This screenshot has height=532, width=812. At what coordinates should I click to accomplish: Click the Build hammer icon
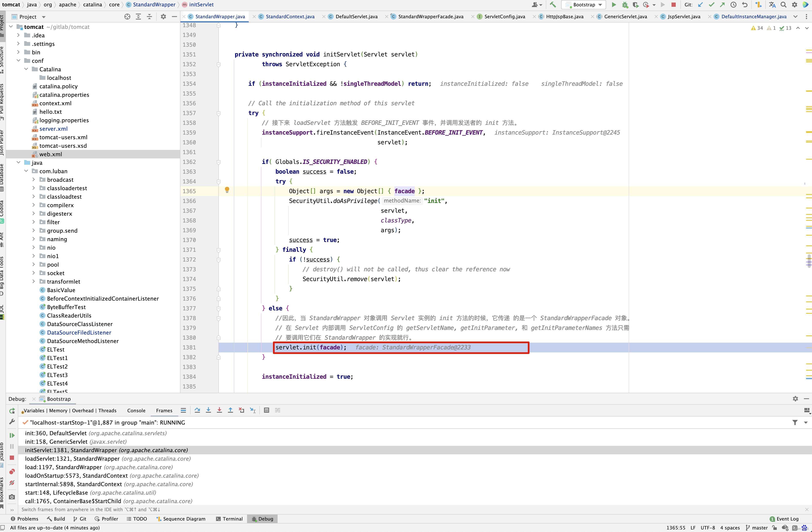click(x=553, y=5)
